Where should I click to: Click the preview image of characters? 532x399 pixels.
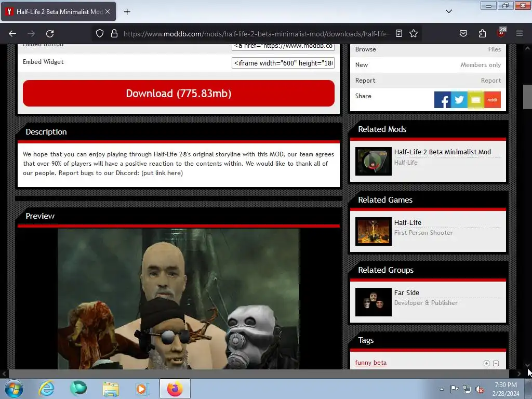pos(179,299)
